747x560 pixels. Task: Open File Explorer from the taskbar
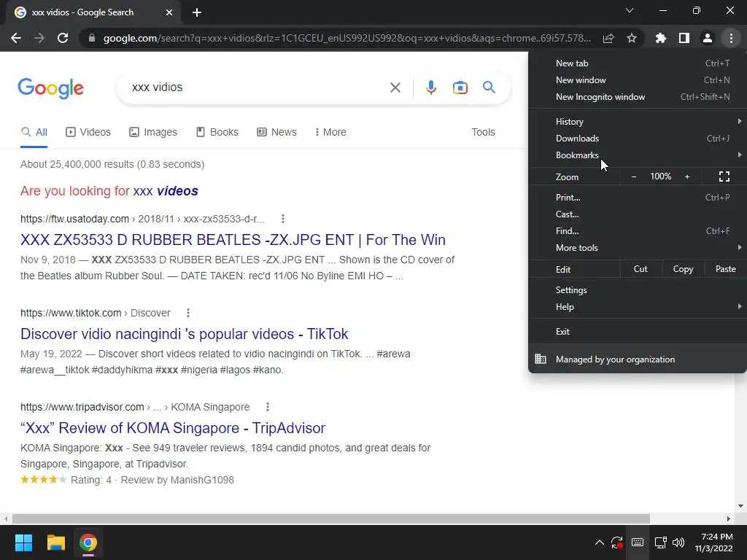(x=55, y=542)
